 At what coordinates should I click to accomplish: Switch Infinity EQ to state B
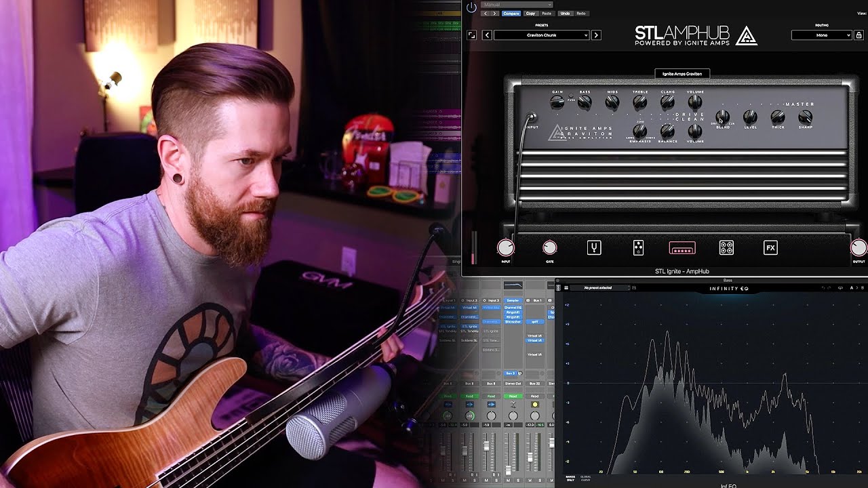[863, 288]
